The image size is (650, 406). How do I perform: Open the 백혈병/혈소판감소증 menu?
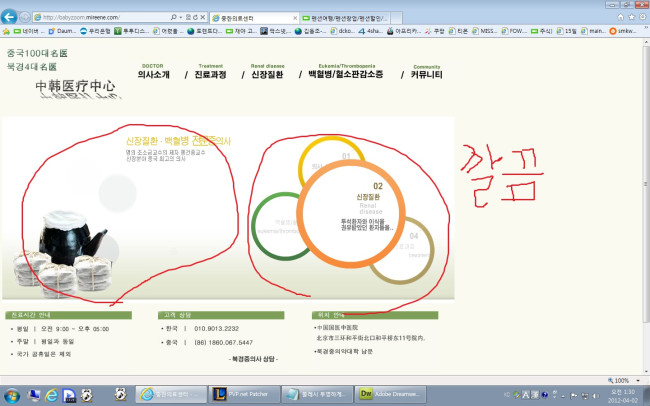coord(348,73)
